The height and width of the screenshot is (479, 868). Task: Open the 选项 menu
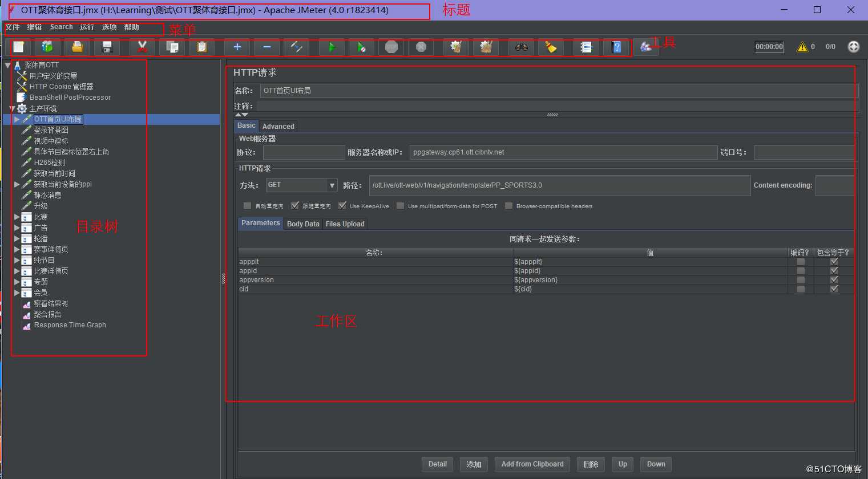point(109,27)
